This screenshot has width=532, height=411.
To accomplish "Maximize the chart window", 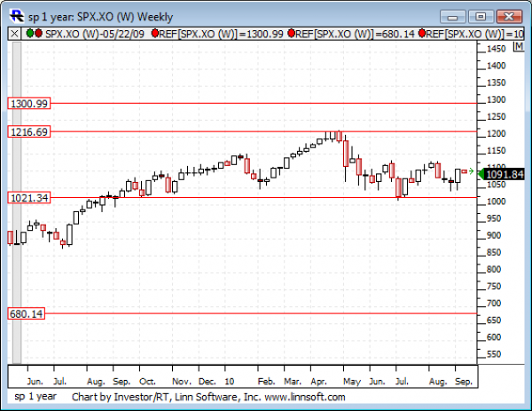I will [x=481, y=16].
